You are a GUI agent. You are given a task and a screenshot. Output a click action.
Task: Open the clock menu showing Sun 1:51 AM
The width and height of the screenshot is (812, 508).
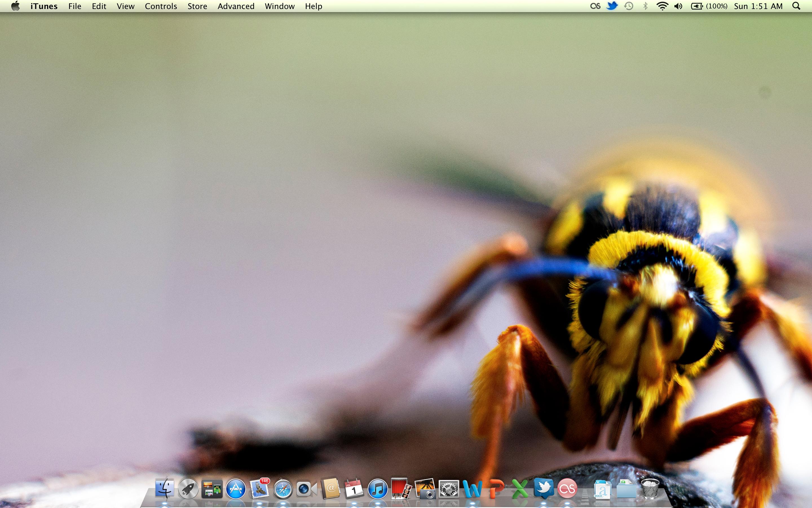point(758,6)
